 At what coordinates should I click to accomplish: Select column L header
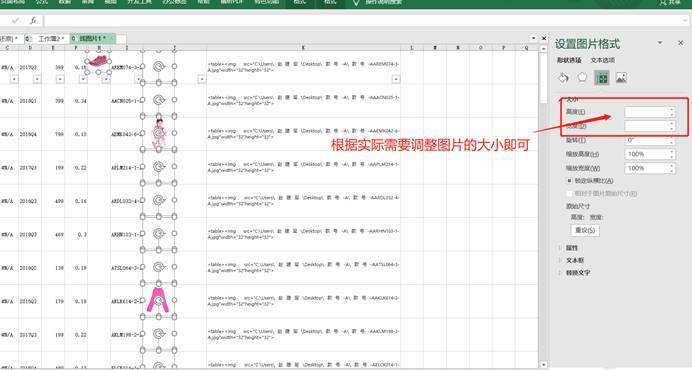point(412,47)
